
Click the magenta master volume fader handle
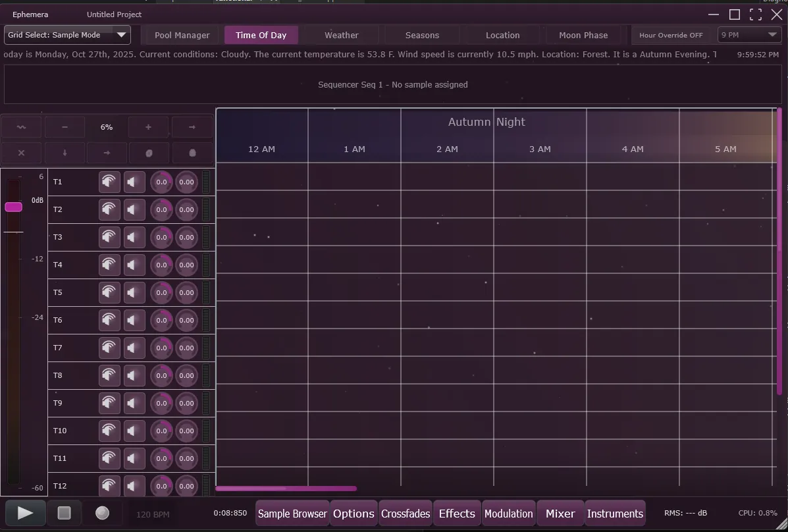pyautogui.click(x=13, y=207)
